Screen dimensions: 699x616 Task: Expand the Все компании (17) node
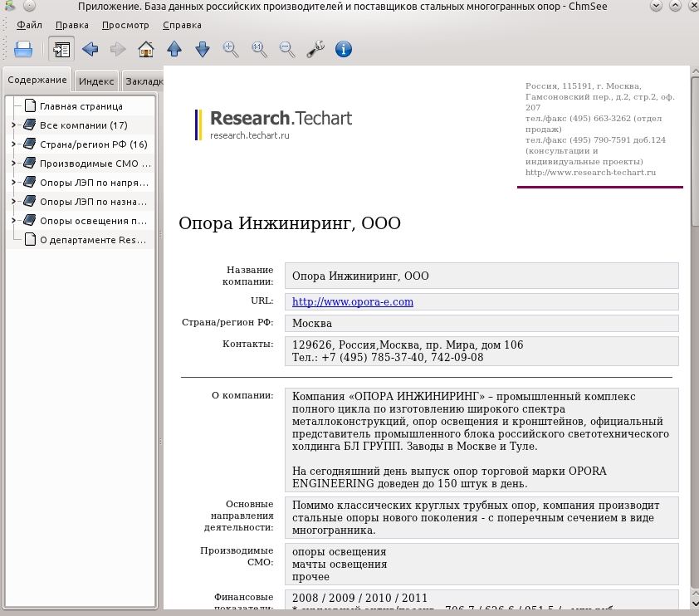(x=13, y=125)
